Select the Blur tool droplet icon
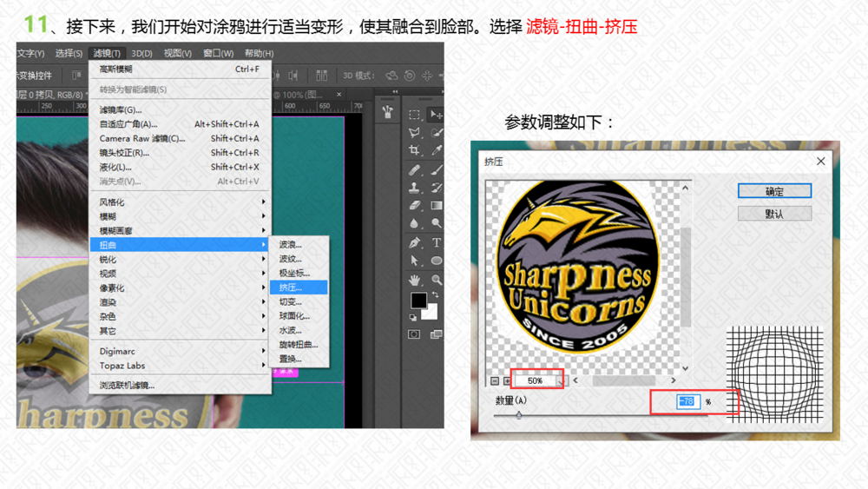This screenshot has height=489, width=868. click(414, 223)
